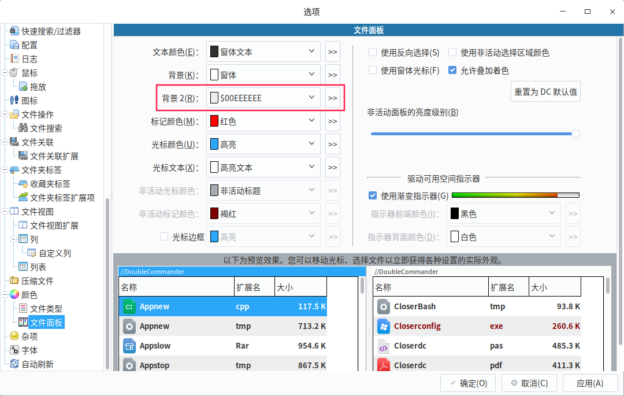The image size is (624, 396).
Task: Click the 收藏夹标签 icon
Action: pyautogui.click(x=23, y=183)
